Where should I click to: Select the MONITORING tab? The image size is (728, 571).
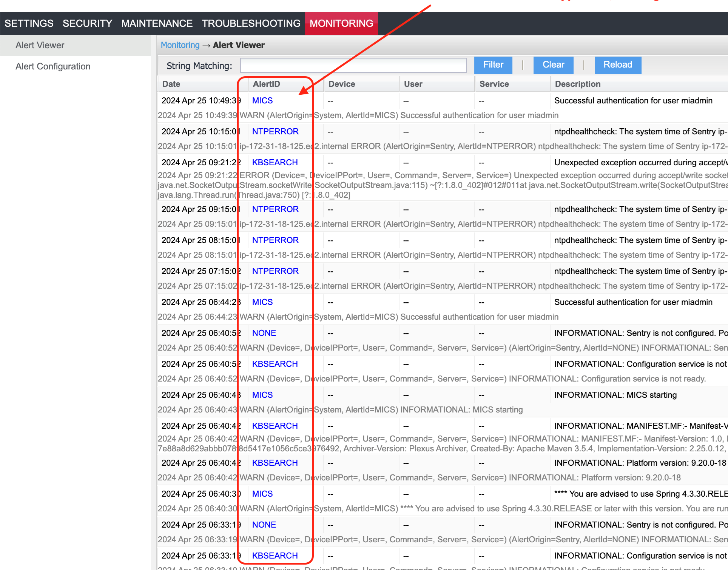point(341,23)
